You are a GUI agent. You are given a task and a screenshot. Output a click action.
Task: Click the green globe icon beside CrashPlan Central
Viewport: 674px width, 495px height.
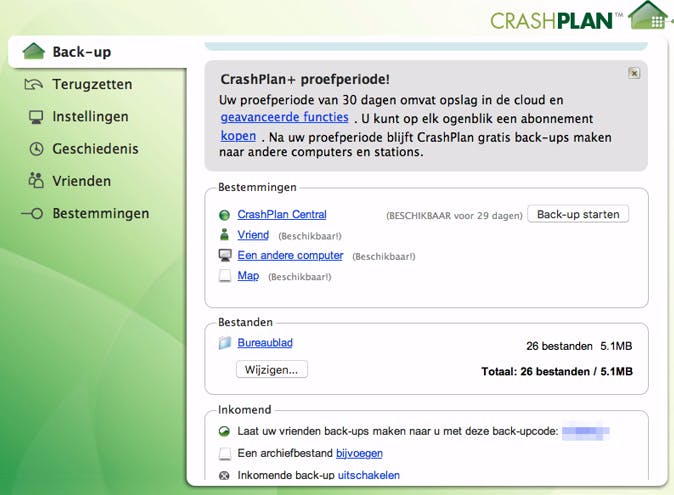[x=224, y=215]
